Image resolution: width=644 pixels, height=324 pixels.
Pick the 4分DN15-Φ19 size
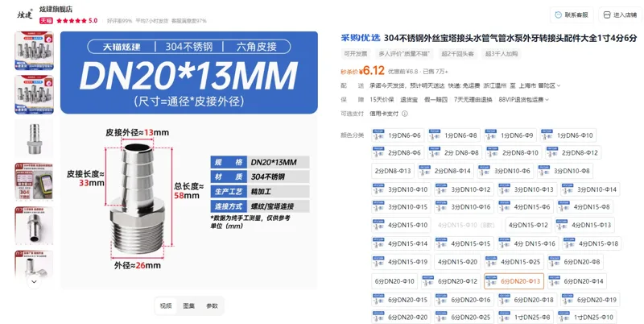click(401, 261)
